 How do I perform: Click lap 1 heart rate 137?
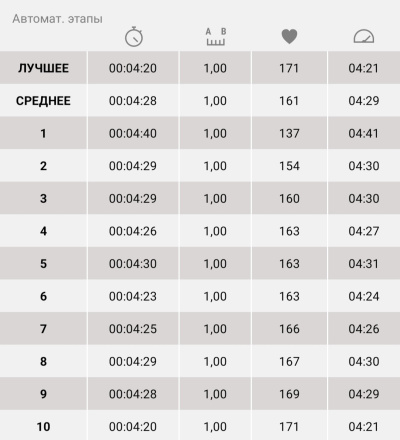[289, 133]
